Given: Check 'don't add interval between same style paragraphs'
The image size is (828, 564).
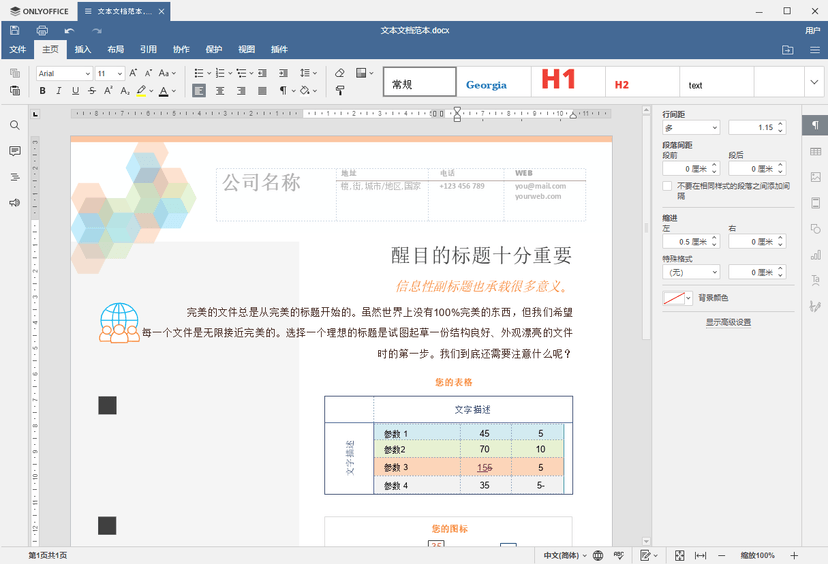Looking at the screenshot, I should [667, 186].
